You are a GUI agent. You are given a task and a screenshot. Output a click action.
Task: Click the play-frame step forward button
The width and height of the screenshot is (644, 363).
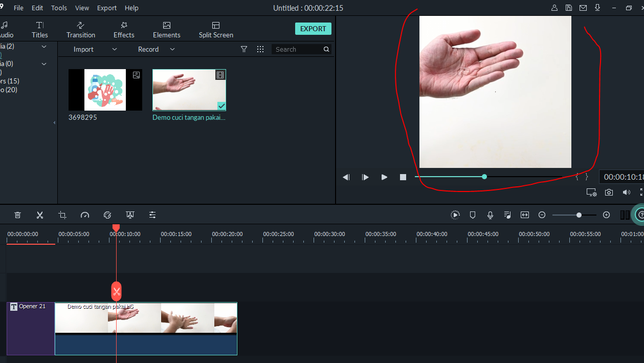(365, 177)
